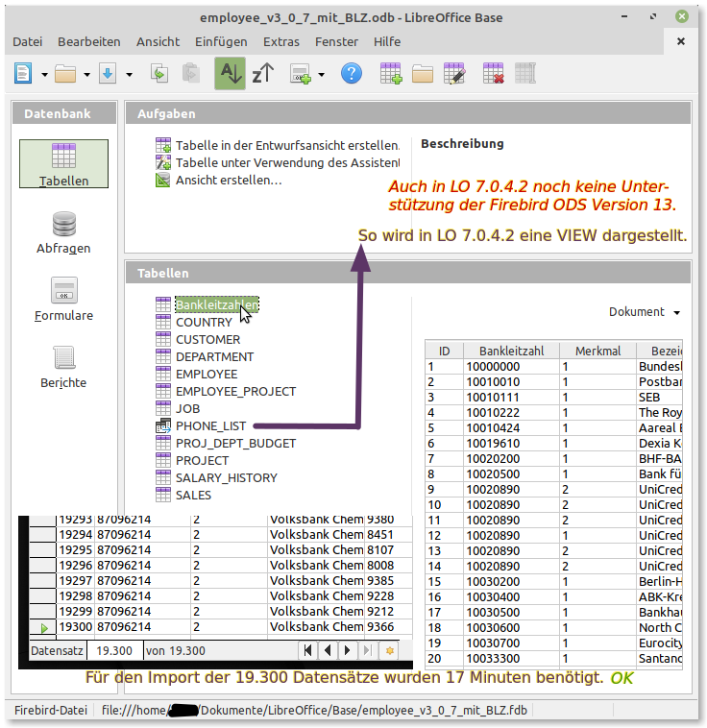This screenshot has width=707, height=728.
Task: Click the New table design icon
Action: pos(391,73)
